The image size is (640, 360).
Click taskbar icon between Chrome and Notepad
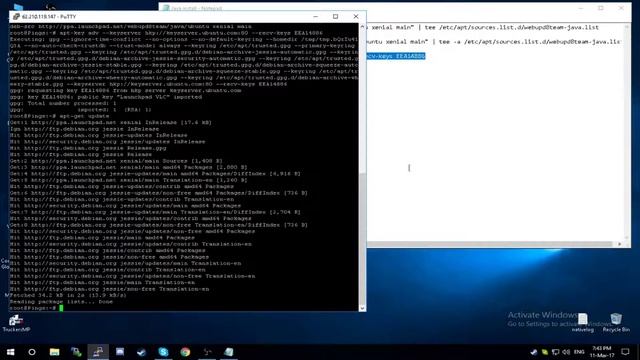(207, 352)
